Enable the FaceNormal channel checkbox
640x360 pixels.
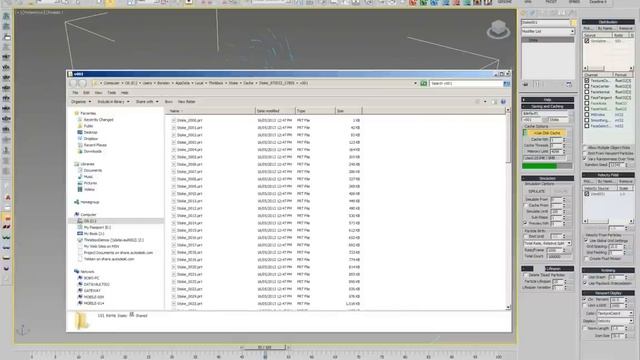tap(587, 92)
